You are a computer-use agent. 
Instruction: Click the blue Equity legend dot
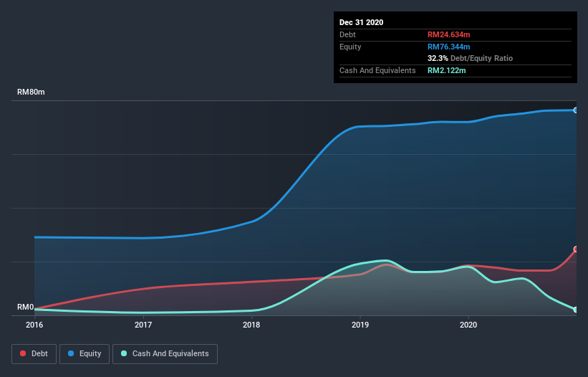tap(71, 353)
